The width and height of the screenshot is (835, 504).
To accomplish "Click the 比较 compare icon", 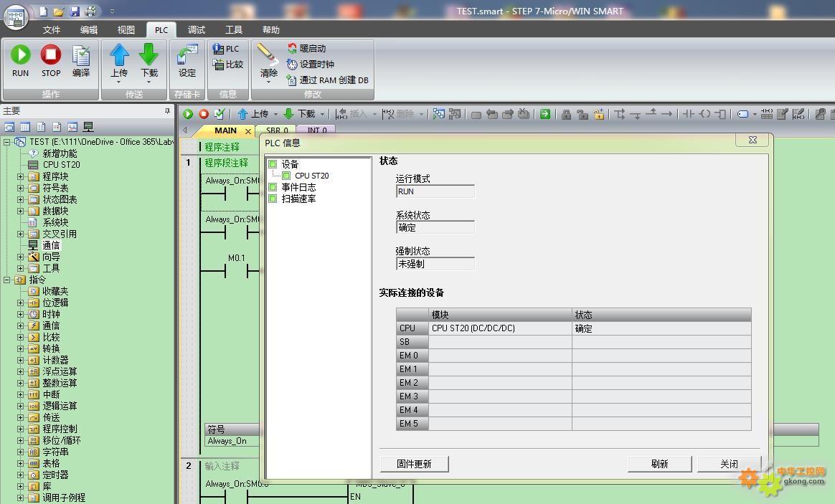I will (218, 65).
